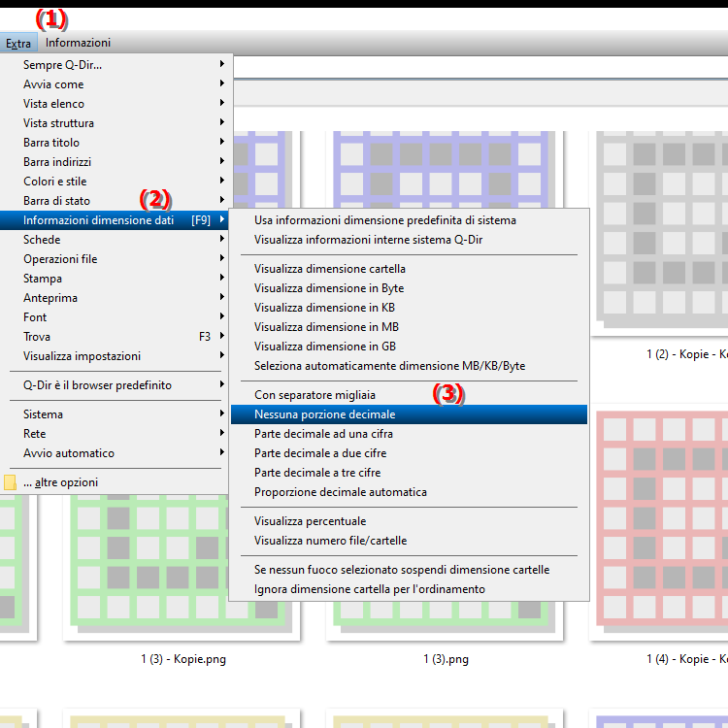Image resolution: width=728 pixels, height=728 pixels.
Task: Open Barra titolo submenu
Action: tap(115, 143)
